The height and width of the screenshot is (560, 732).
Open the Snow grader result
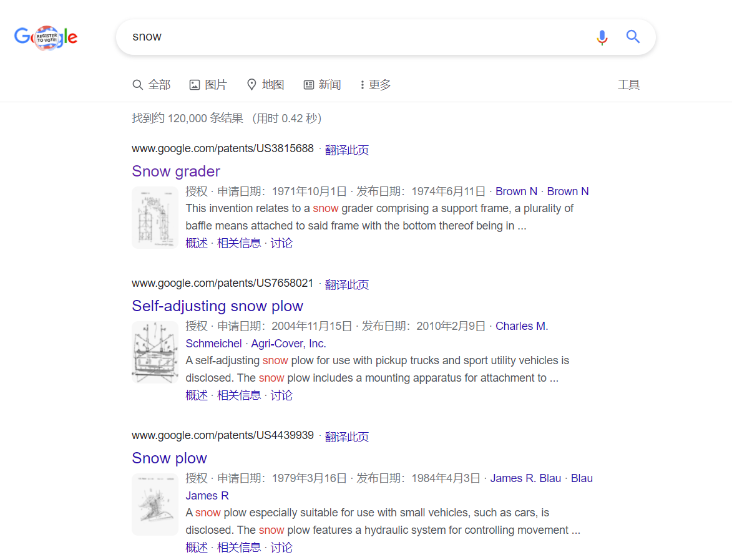click(176, 171)
